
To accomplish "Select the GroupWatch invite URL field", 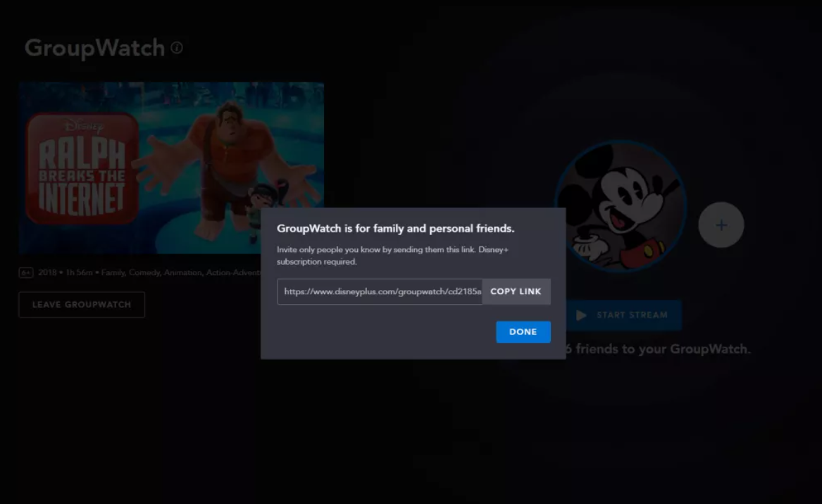I will pos(380,291).
